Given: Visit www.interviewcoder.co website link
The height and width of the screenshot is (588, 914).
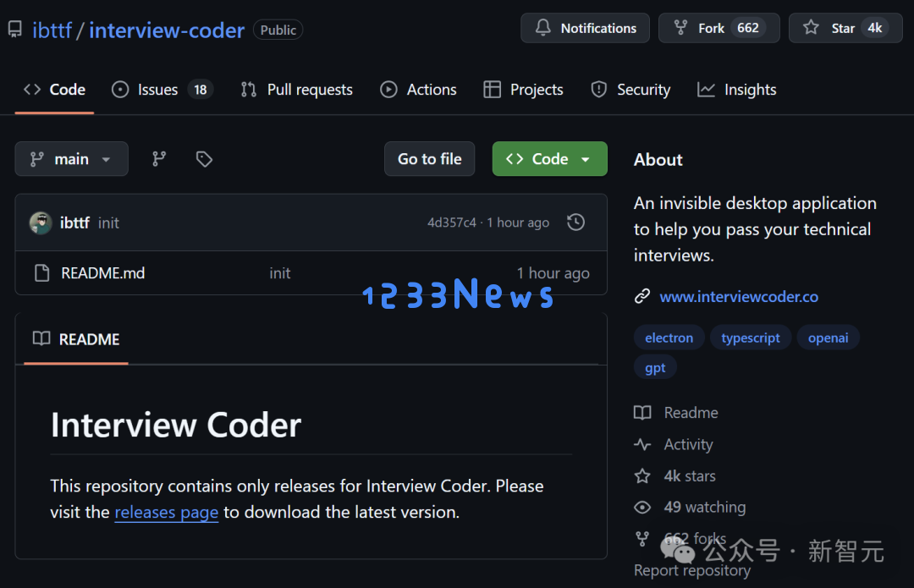Looking at the screenshot, I should pos(739,297).
